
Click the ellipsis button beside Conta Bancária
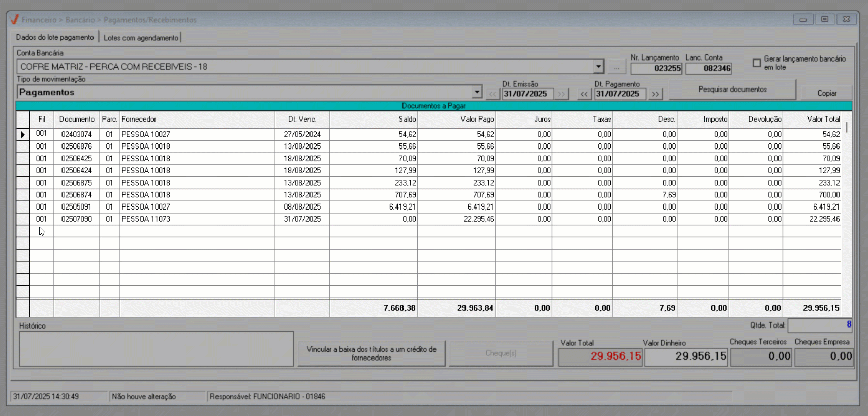pyautogui.click(x=616, y=67)
